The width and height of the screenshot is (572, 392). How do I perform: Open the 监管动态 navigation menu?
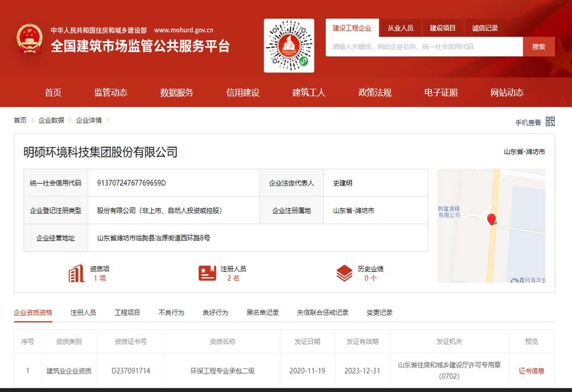[x=111, y=92]
